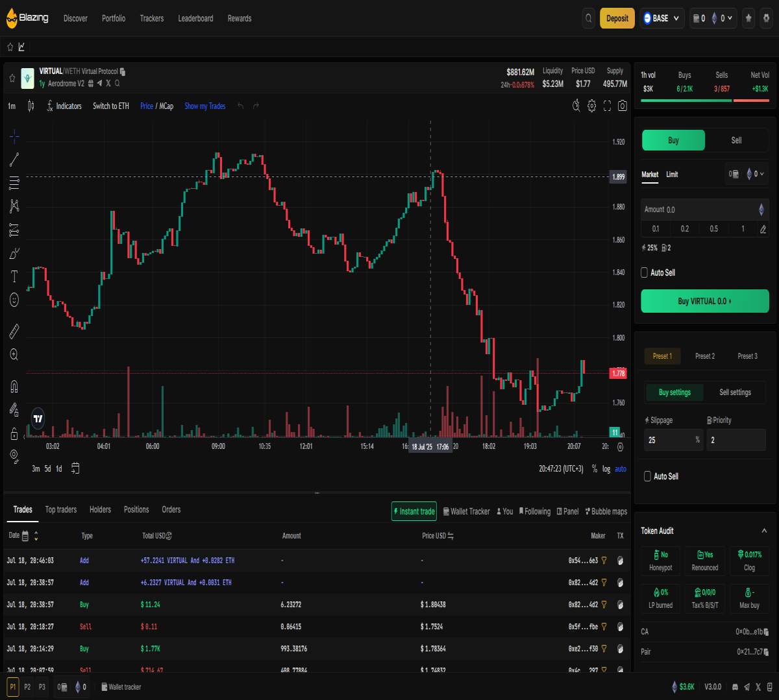Select the trend line drawing tool

click(14, 159)
